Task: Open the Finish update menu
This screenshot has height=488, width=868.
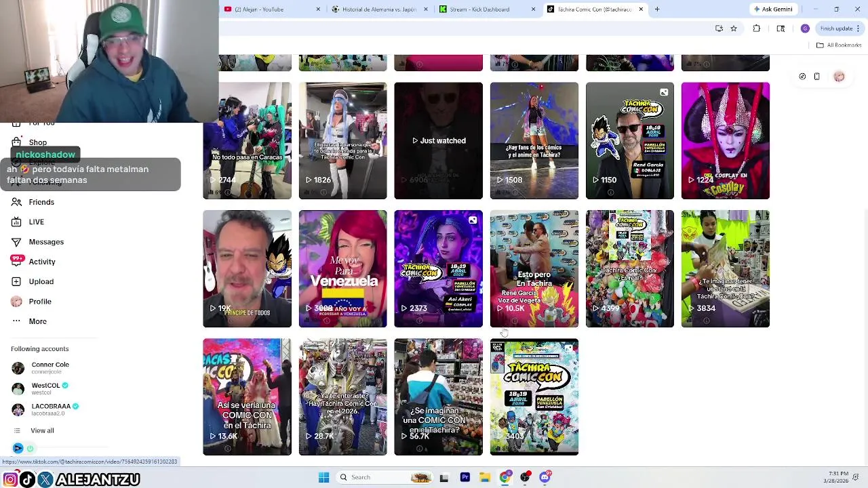Action: [x=840, y=28]
